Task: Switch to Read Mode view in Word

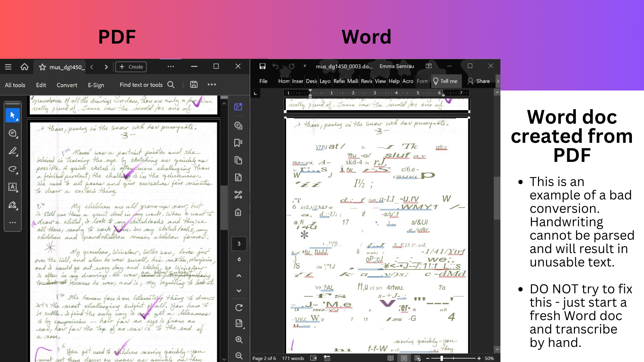Action: point(390,358)
